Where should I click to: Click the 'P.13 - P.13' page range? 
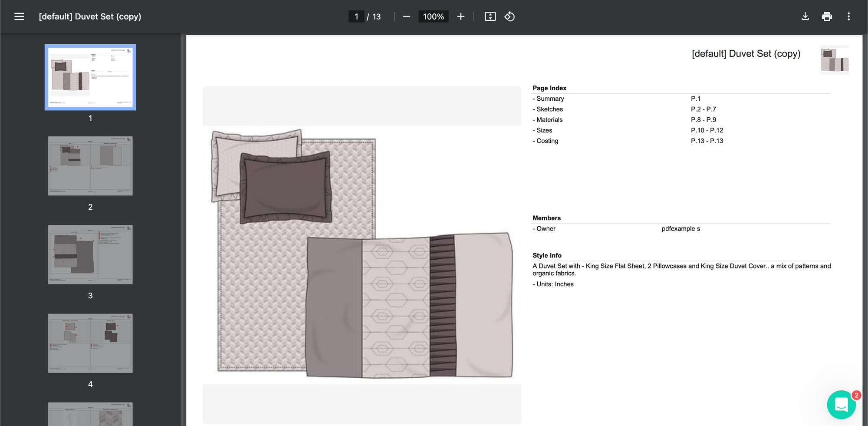tap(707, 141)
